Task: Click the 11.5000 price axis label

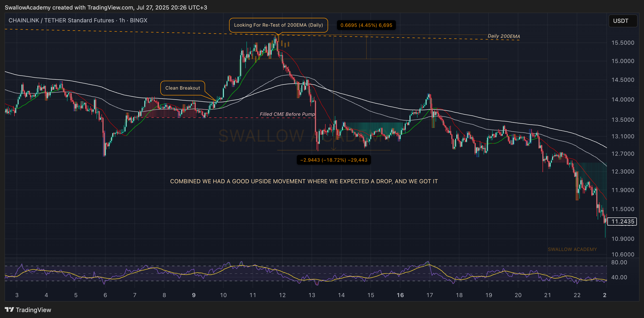Action: [x=623, y=209]
